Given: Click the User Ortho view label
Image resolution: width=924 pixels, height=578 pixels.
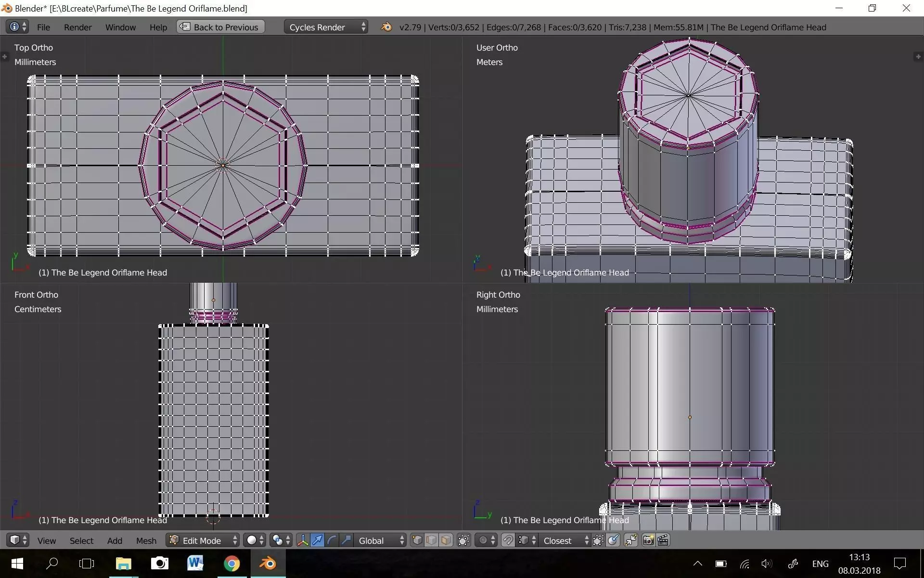Looking at the screenshot, I should [x=497, y=48].
